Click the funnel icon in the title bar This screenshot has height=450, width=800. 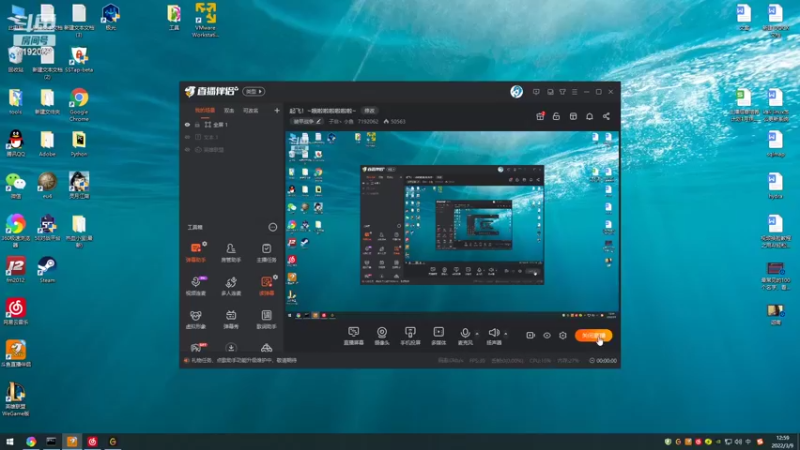coord(562,92)
